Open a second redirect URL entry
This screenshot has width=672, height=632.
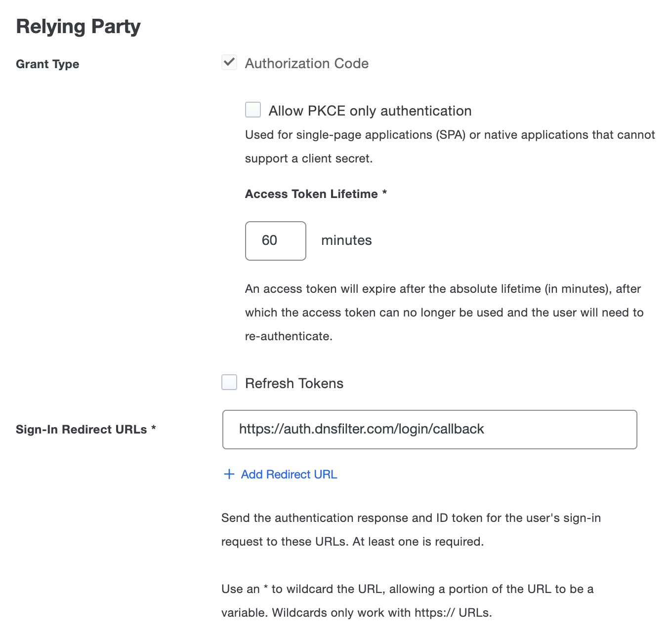point(280,474)
